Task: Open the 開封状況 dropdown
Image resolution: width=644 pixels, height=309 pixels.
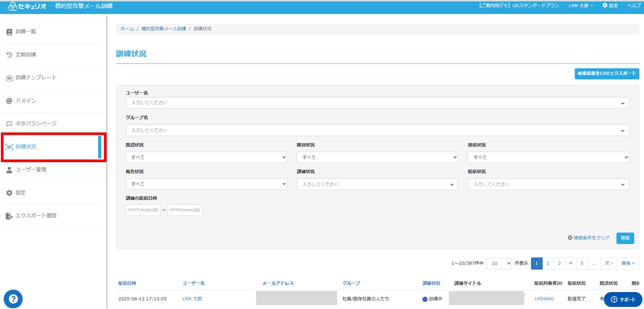Action: click(x=377, y=157)
